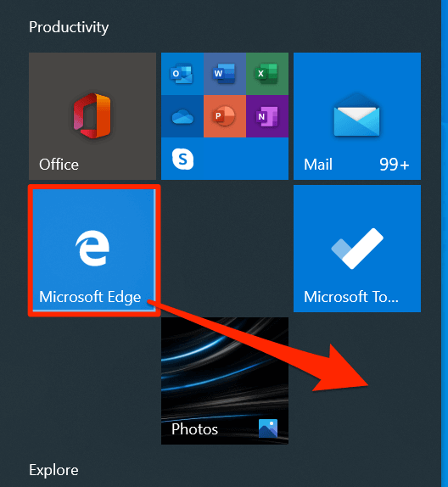Launch PowerPoint from the folder tile
The width and height of the screenshot is (448, 487).
[x=225, y=116]
